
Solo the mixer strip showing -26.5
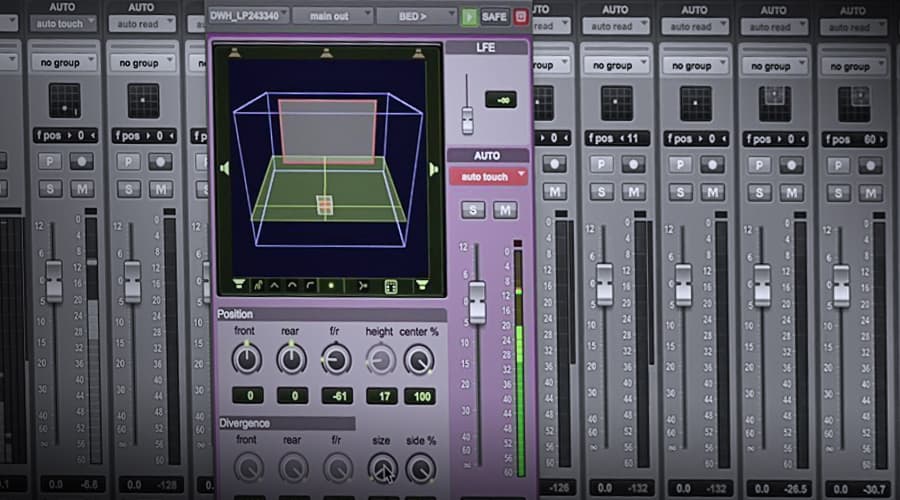759,192
